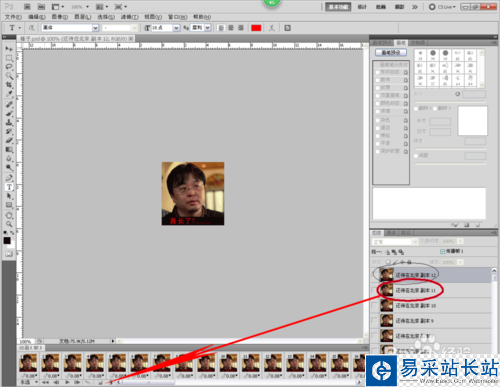Open the font family dropdown
The height and width of the screenshot is (387, 500).
pyautogui.click(x=96, y=28)
